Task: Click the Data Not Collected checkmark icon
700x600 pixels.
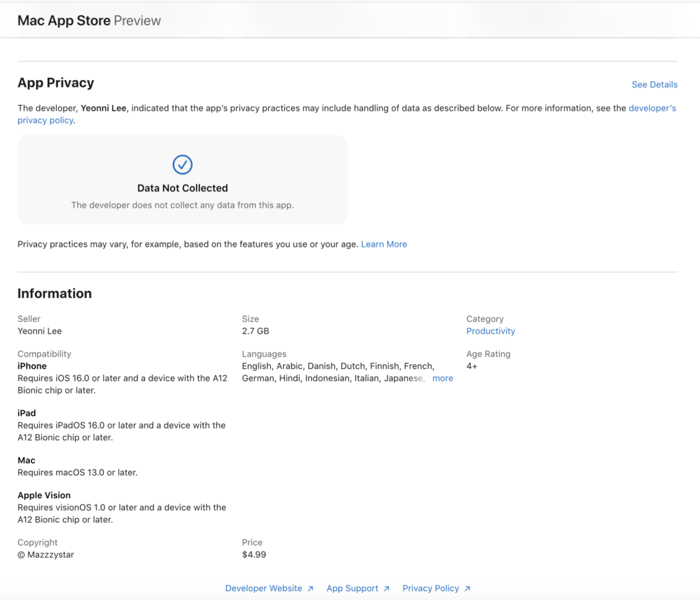Action: [x=183, y=165]
